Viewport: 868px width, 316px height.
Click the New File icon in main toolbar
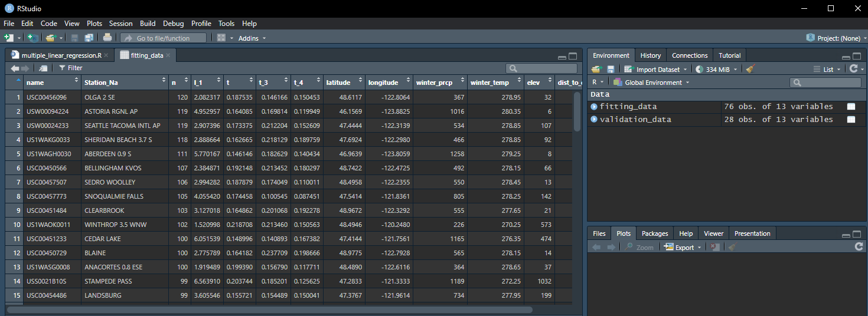coord(8,38)
